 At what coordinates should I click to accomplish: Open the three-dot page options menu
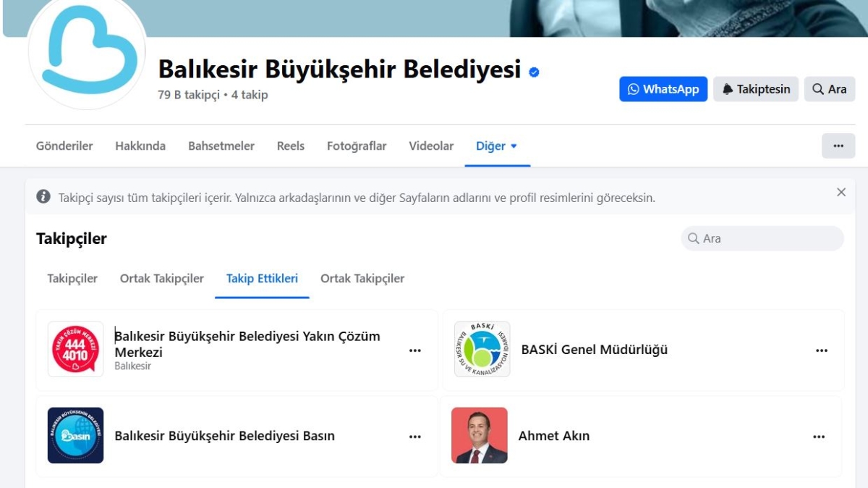click(838, 146)
